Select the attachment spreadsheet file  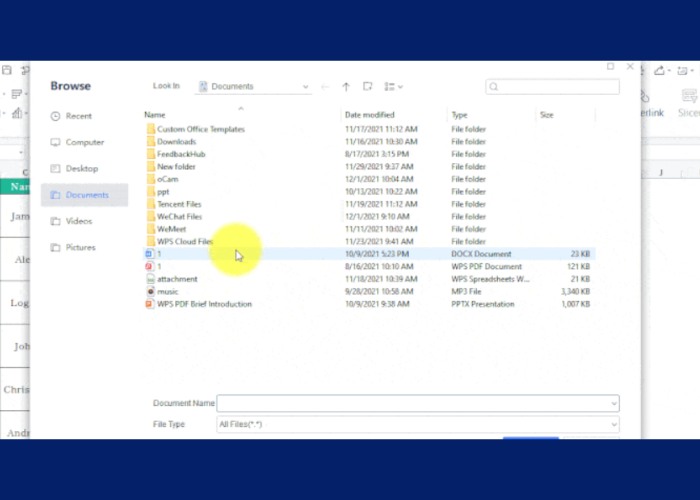[368, 279]
